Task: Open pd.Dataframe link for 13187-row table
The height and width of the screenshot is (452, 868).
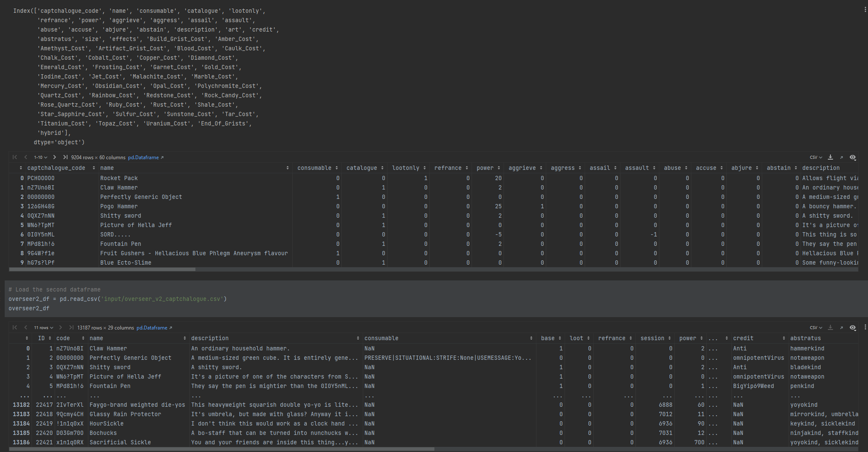Action: tap(154, 328)
